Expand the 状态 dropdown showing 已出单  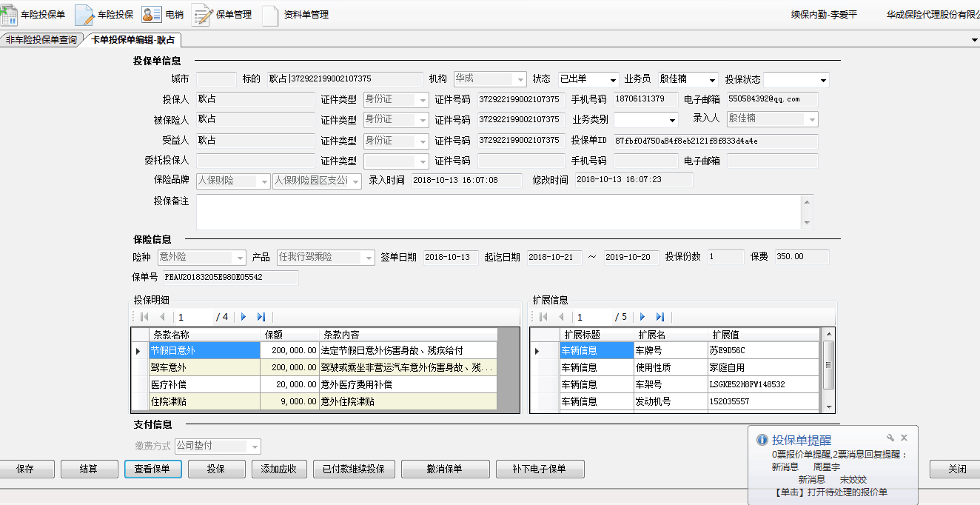[x=613, y=80]
